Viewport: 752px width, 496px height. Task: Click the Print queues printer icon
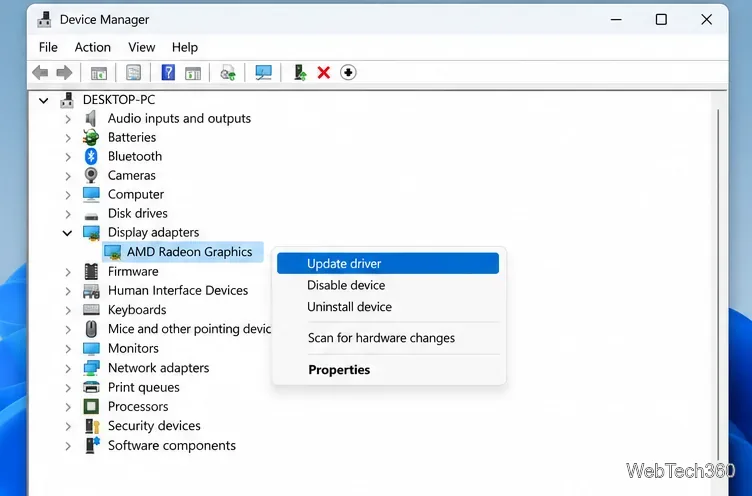tap(91, 387)
